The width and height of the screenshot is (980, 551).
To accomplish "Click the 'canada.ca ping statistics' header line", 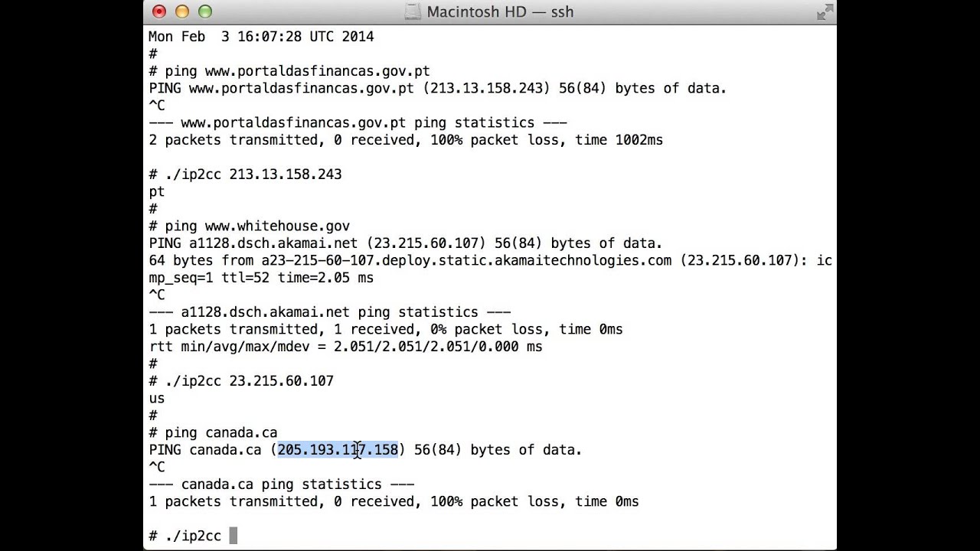I will pyautogui.click(x=282, y=484).
